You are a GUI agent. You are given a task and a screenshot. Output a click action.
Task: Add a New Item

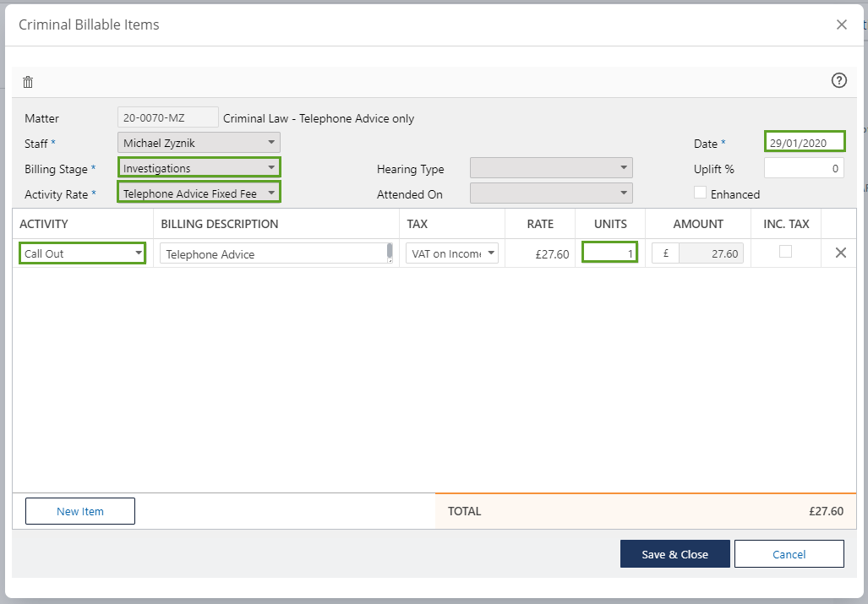[x=80, y=511]
